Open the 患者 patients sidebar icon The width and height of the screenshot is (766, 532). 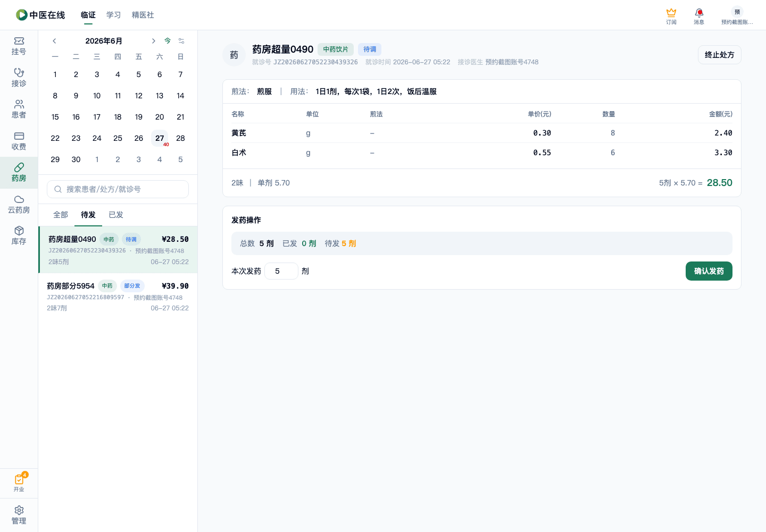tap(19, 109)
